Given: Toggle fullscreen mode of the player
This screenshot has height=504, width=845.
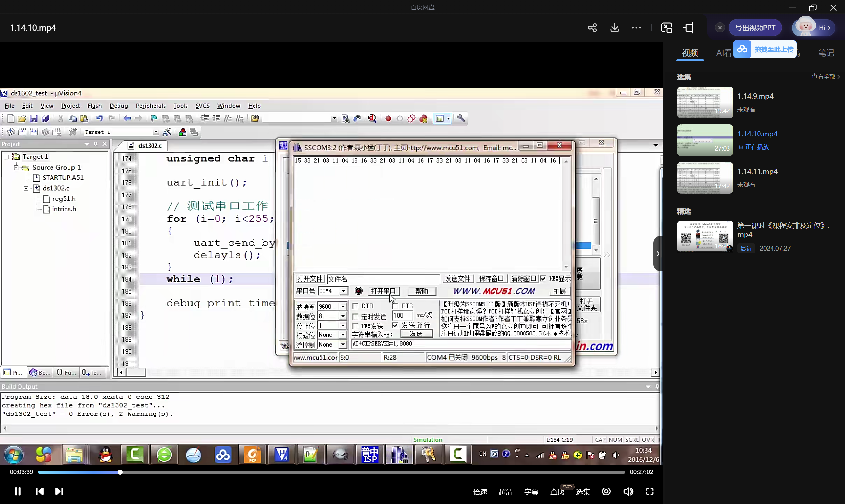Looking at the screenshot, I should (x=650, y=491).
